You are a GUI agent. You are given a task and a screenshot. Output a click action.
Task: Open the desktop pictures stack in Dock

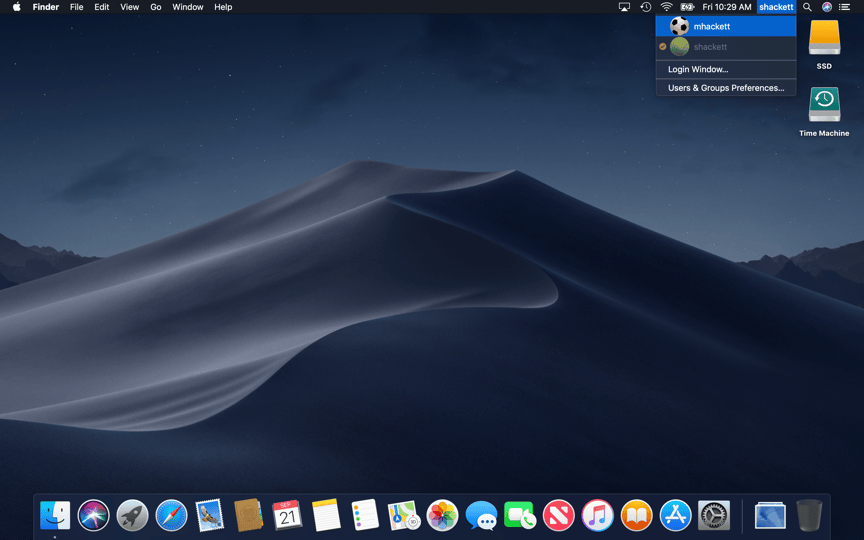pyautogui.click(x=770, y=516)
